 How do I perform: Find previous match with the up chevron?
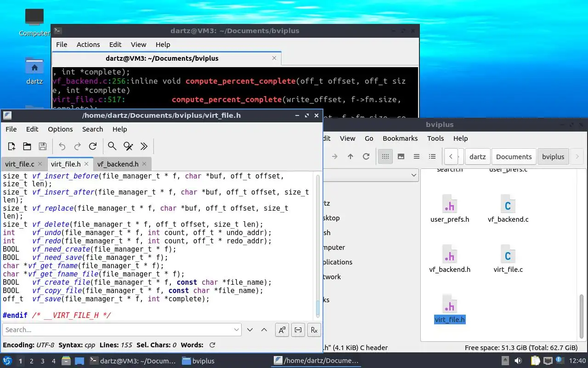[264, 330]
